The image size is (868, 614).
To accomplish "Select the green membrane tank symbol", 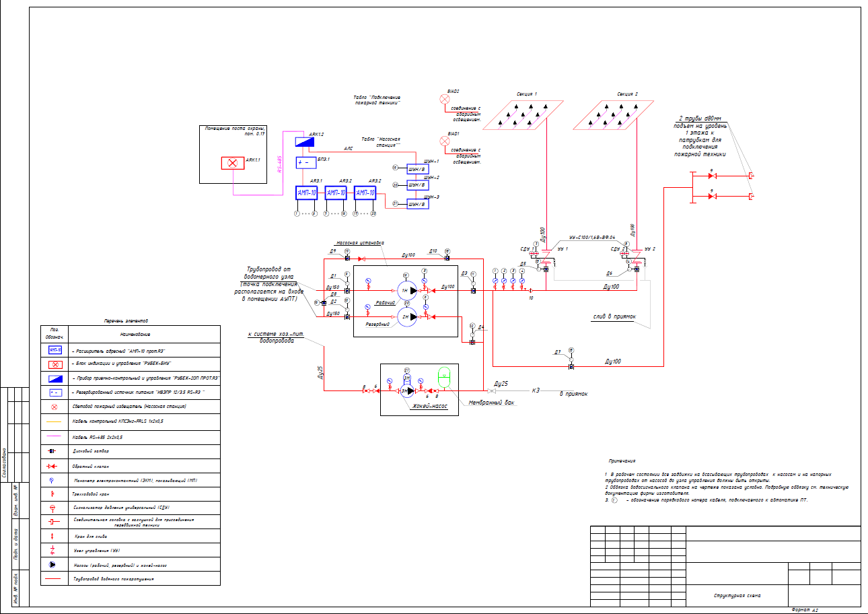I will click(x=444, y=376).
